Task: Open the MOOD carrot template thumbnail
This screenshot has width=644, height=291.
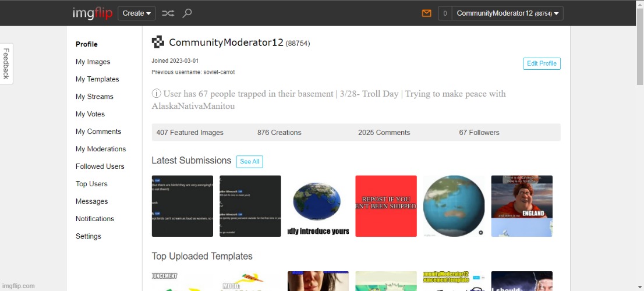Action: point(250,281)
